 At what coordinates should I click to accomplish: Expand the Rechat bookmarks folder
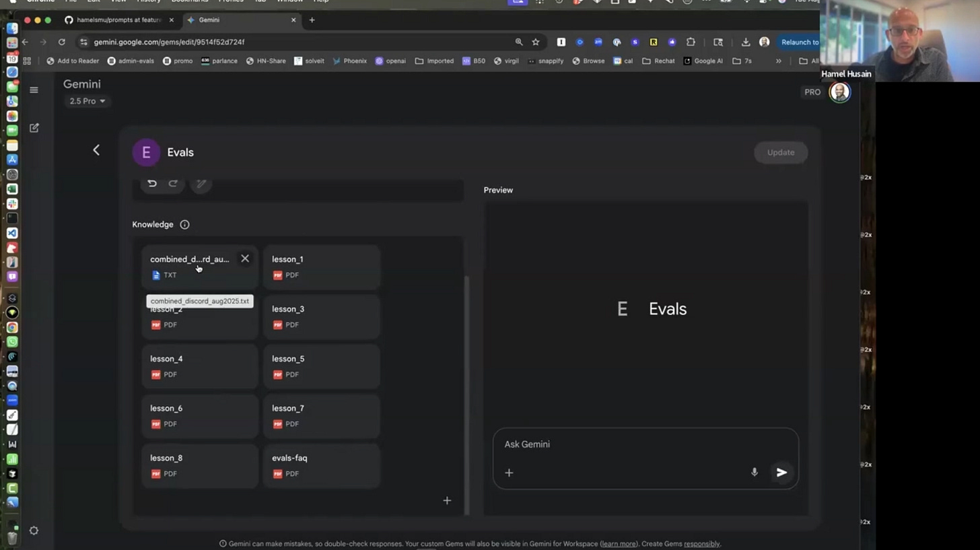pos(658,61)
